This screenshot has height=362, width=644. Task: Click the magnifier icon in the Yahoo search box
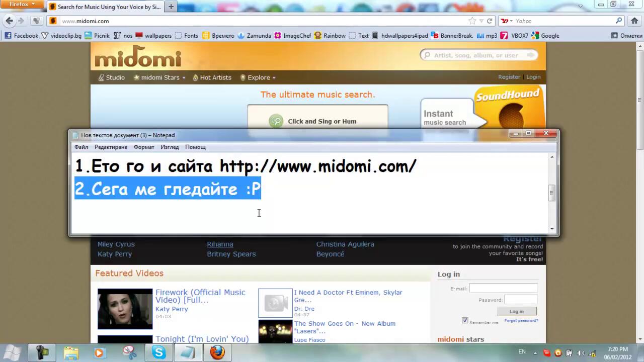pos(619,21)
